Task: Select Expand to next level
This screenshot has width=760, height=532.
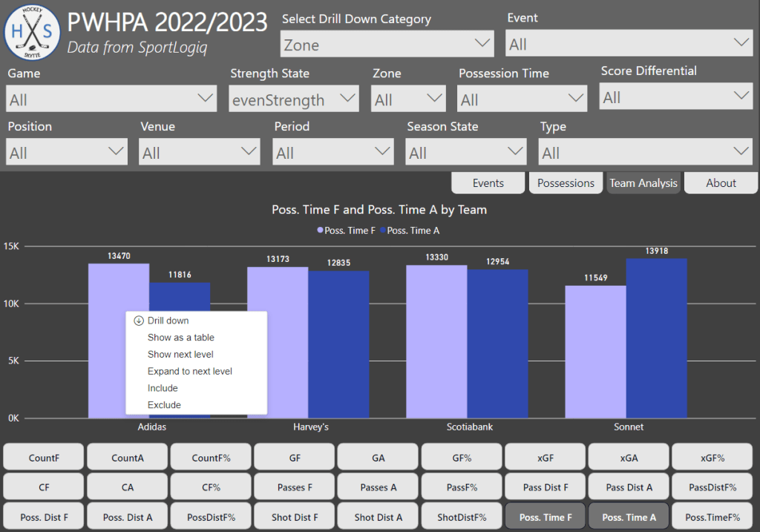Action: pyautogui.click(x=190, y=371)
